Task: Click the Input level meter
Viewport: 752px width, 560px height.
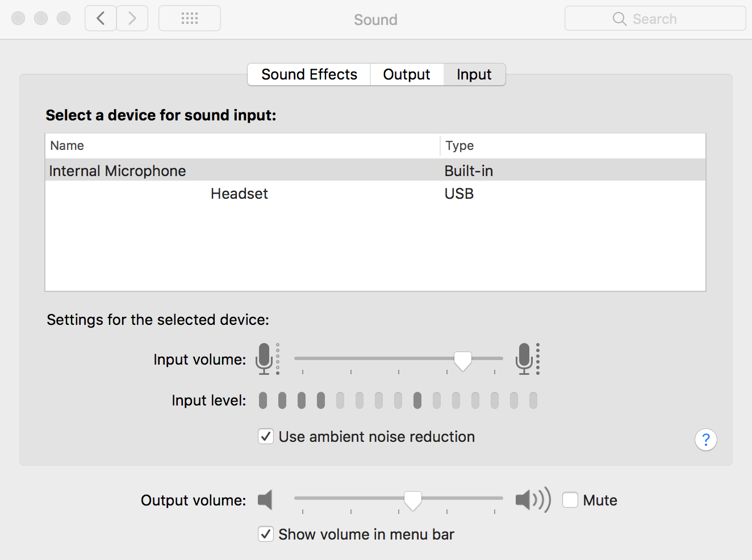Action: 398,400
